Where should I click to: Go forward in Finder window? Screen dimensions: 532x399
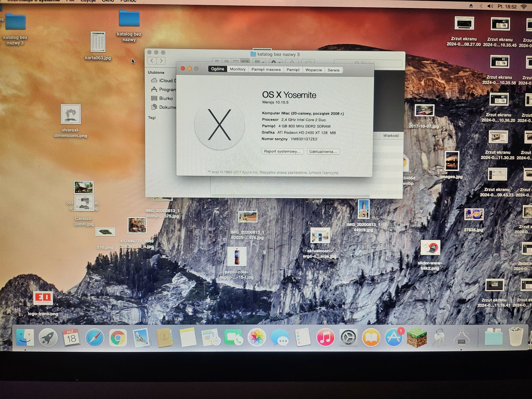(x=161, y=61)
